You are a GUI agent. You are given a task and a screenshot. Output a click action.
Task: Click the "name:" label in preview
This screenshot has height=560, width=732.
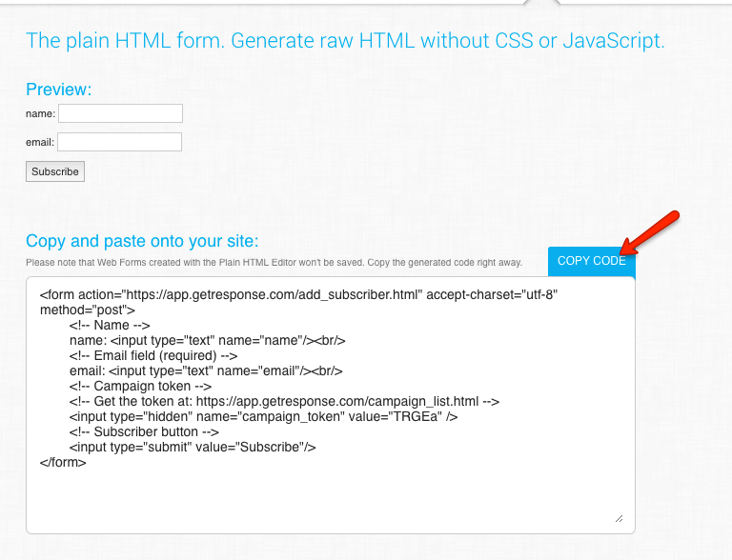click(41, 114)
